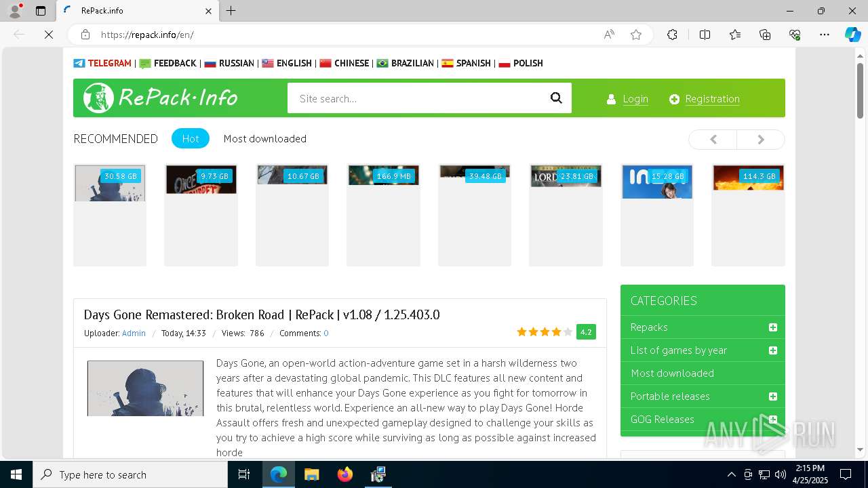Image resolution: width=868 pixels, height=488 pixels.
Task: Open the GOG Releases category
Action: coord(663,419)
